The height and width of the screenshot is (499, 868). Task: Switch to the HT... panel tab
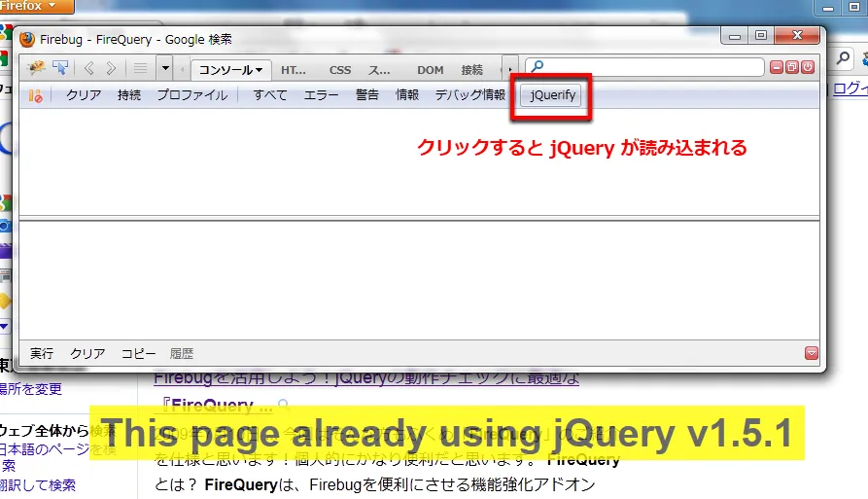[x=294, y=70]
